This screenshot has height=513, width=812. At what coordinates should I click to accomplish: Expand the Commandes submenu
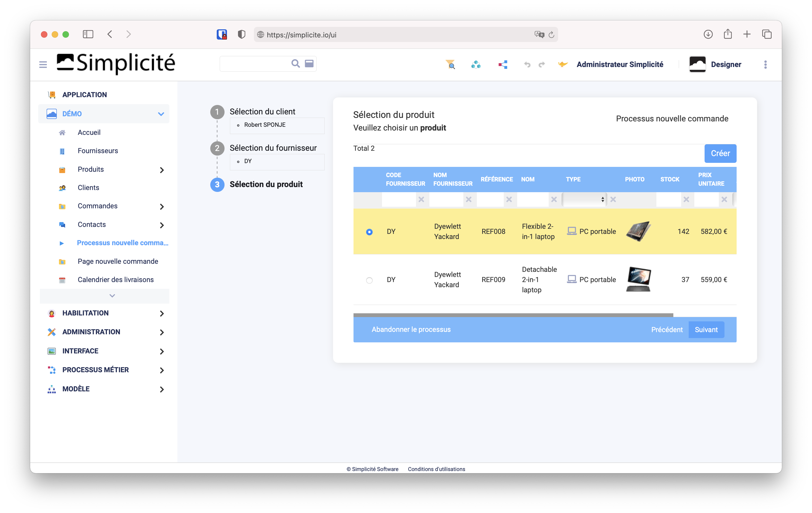pos(162,207)
